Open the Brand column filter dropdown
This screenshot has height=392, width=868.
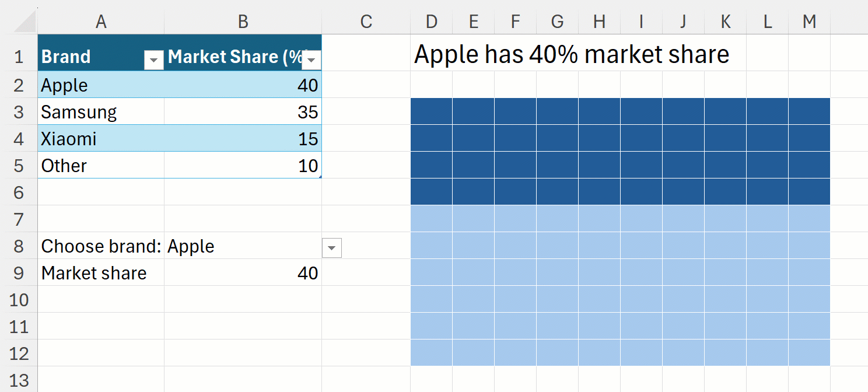tap(154, 60)
